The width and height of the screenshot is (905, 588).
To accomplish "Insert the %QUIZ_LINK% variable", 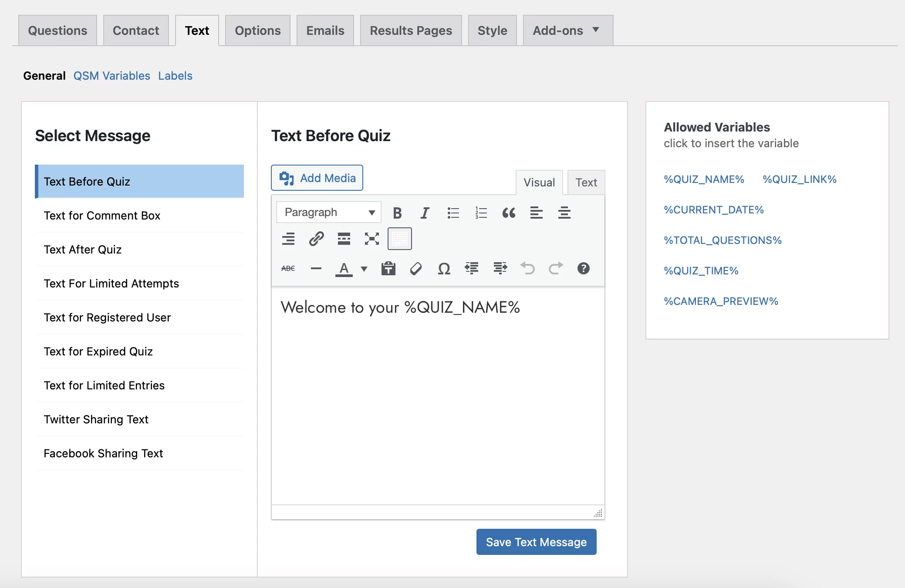I will [x=800, y=179].
